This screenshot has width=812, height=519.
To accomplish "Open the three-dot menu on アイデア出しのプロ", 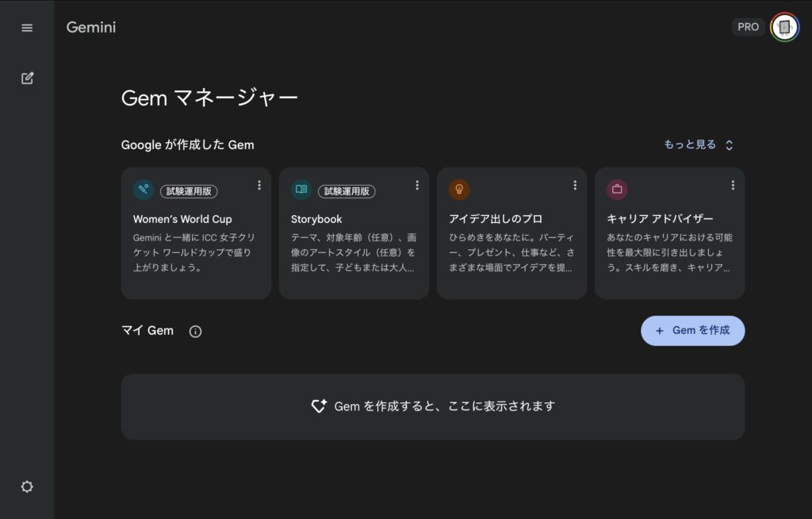I will [575, 186].
